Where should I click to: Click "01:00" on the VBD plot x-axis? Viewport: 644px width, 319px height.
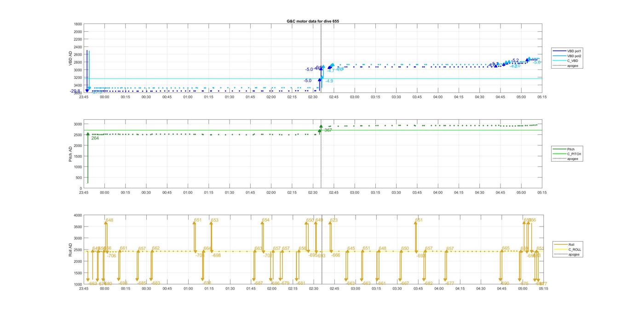click(x=188, y=97)
